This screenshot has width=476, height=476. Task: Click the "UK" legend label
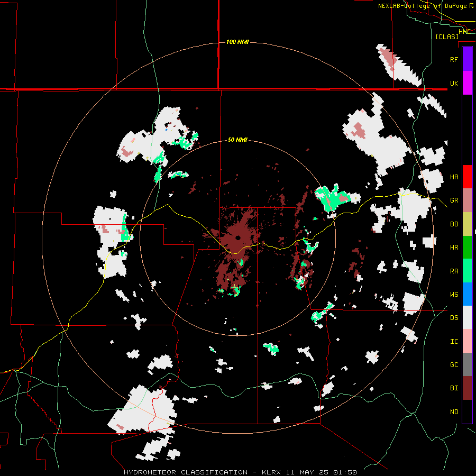(454, 83)
